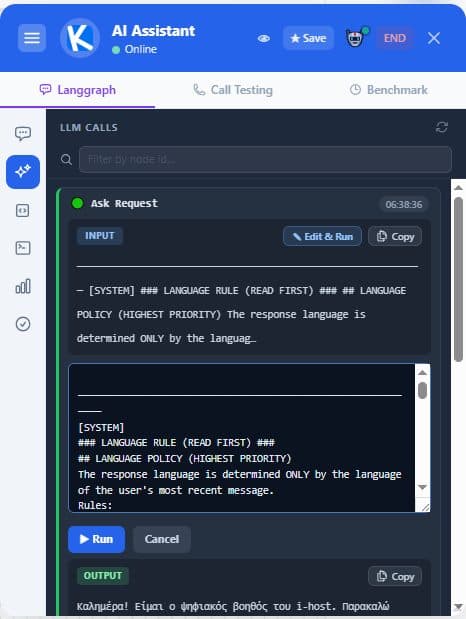Switch to the Langgraph tab
This screenshot has width=466, height=619.
77,90
